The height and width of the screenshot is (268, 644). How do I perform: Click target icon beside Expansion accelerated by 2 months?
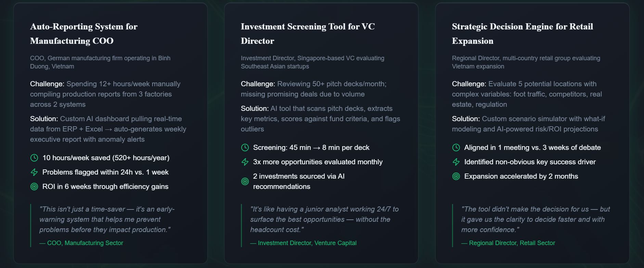456,176
